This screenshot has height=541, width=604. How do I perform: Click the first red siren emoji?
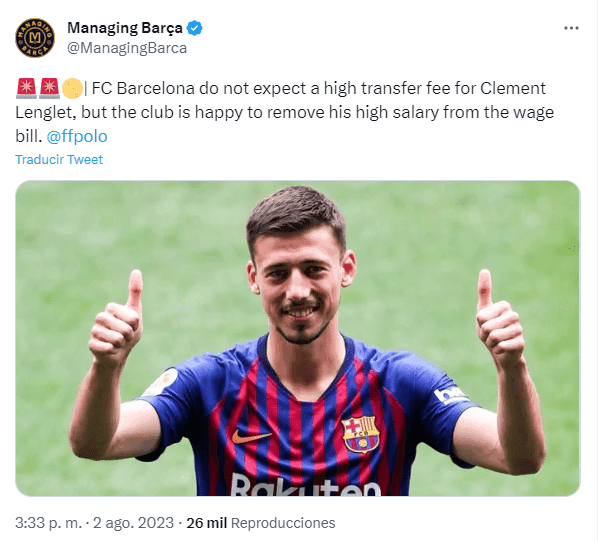pyautogui.click(x=25, y=88)
